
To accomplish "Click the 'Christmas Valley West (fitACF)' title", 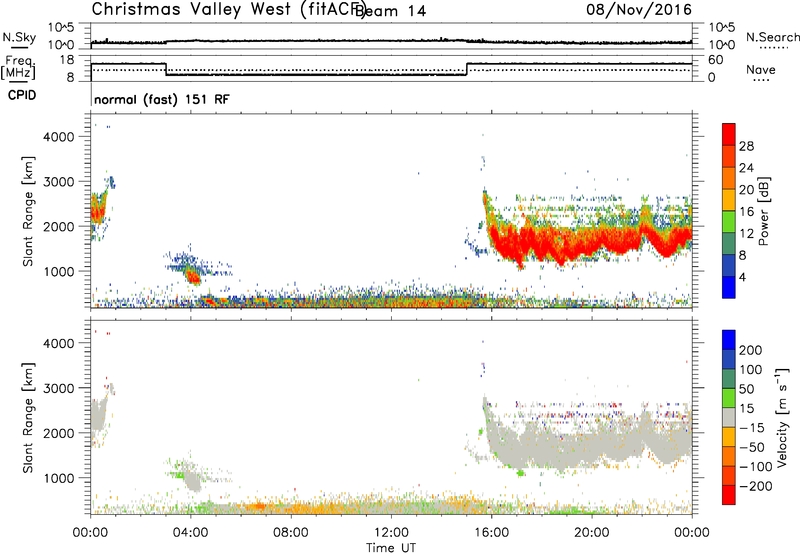I will [228, 9].
